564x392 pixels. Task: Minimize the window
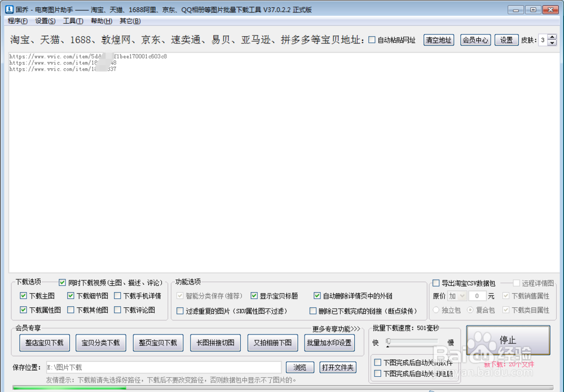[x=516, y=10]
